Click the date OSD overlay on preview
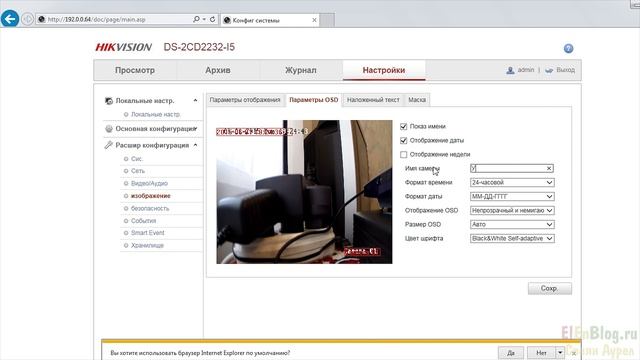 [x=262, y=132]
